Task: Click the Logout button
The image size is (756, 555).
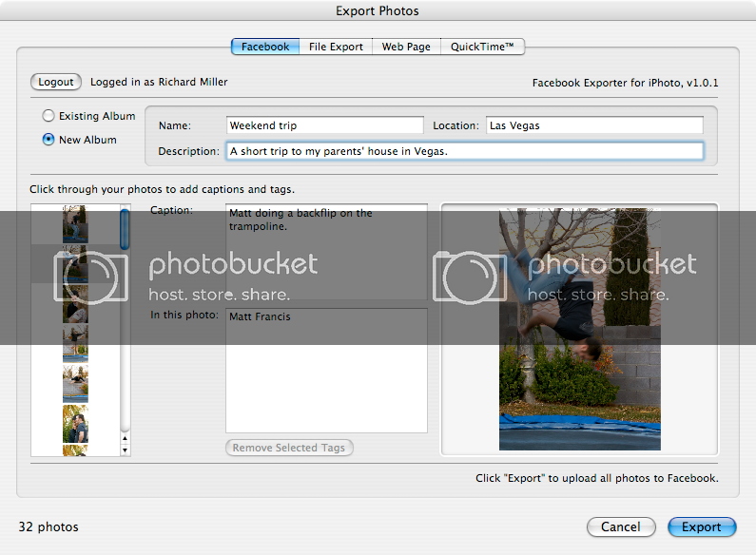Action: click(56, 82)
